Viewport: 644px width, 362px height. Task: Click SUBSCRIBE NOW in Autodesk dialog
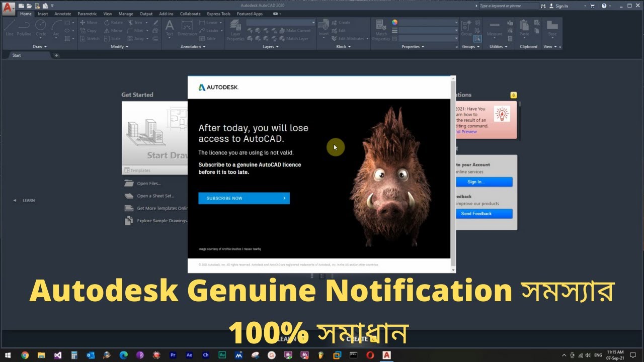click(244, 198)
